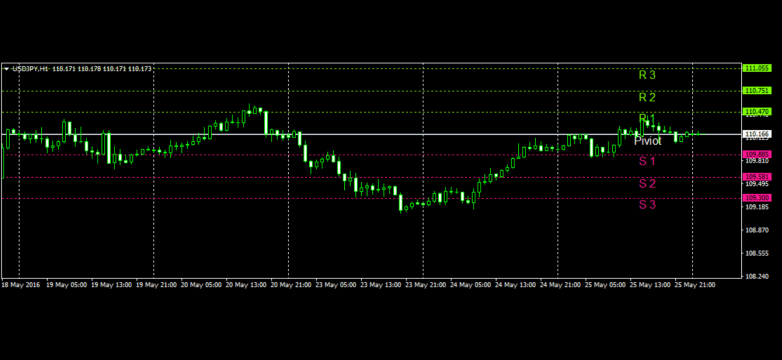Select the R 2 resistance label
Image resolution: width=782 pixels, height=360 pixels.
point(647,97)
